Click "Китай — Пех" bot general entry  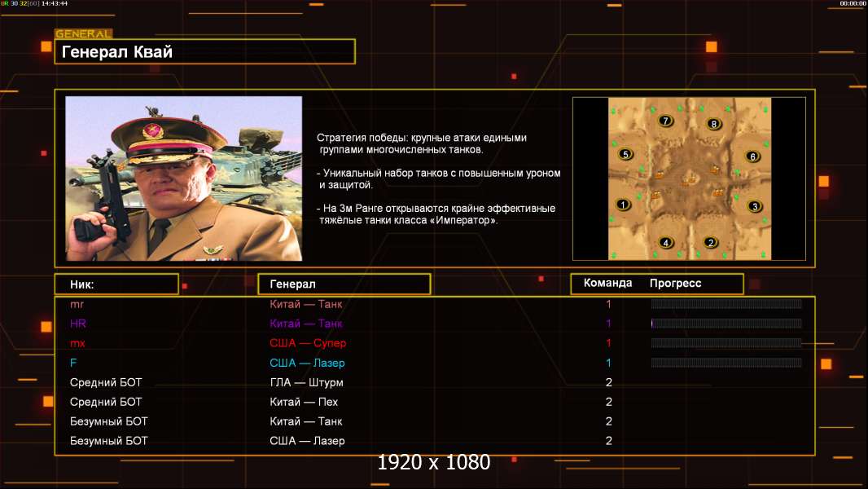click(x=304, y=402)
